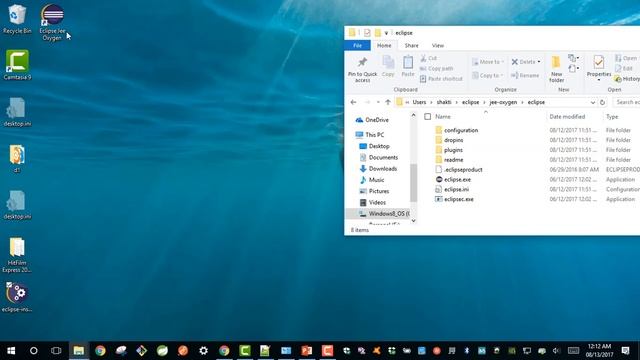Sort by the Name column header
The image size is (640, 360).
443,117
